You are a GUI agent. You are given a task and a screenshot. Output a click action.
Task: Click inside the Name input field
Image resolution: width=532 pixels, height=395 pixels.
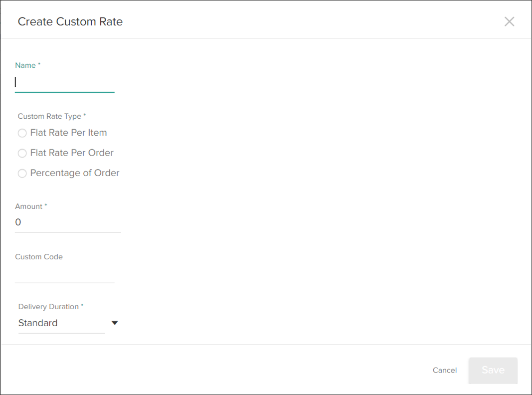tap(64, 81)
